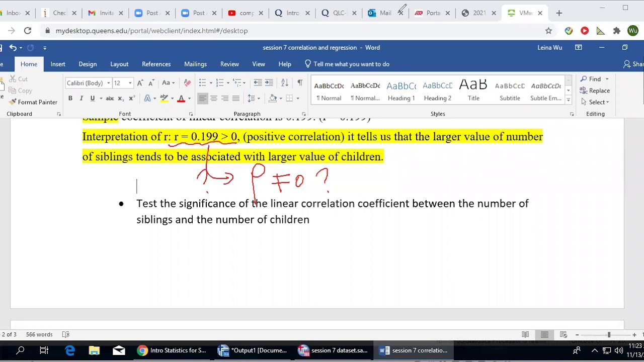Expand the Styles gallery more arrow

click(x=568, y=100)
